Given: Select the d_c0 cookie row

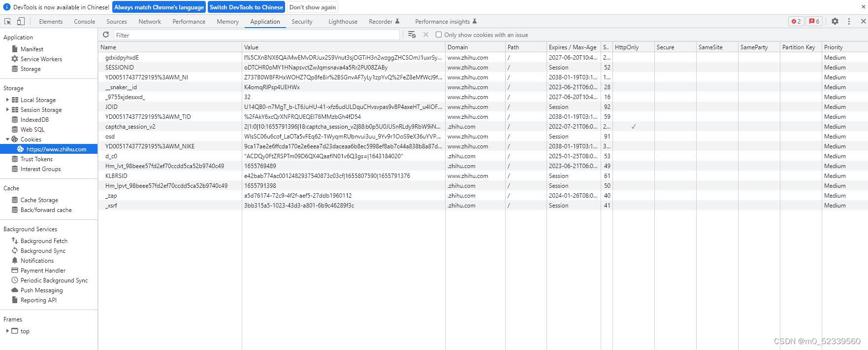Looking at the screenshot, I should point(483,156).
